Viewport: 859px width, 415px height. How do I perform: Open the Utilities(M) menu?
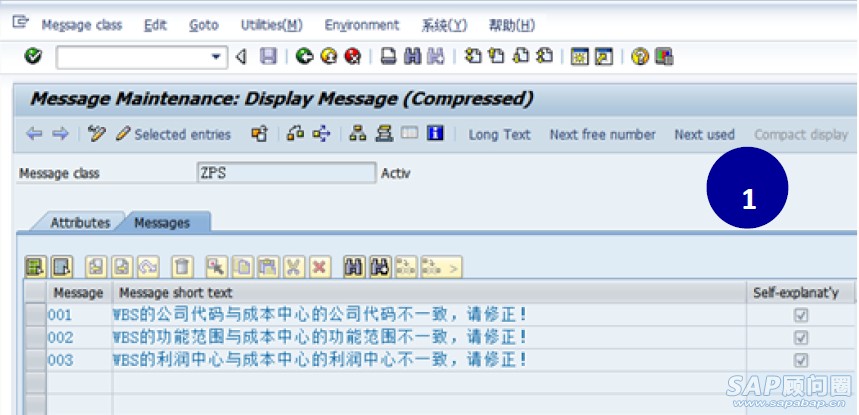[x=271, y=25]
